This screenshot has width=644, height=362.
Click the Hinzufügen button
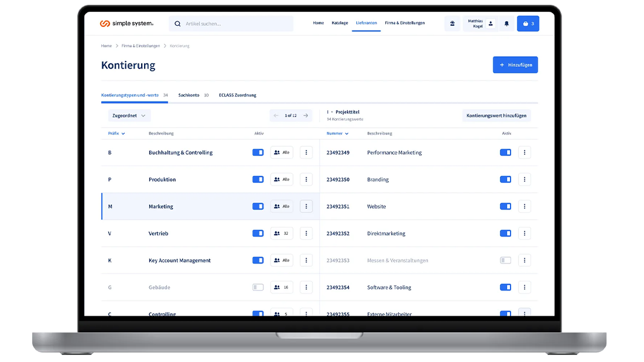point(515,64)
